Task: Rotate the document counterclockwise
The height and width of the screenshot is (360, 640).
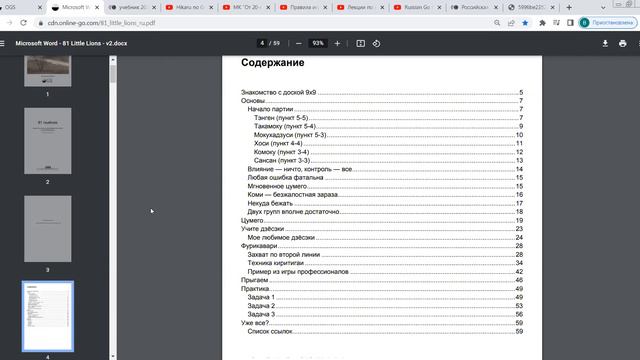Action: (376, 43)
